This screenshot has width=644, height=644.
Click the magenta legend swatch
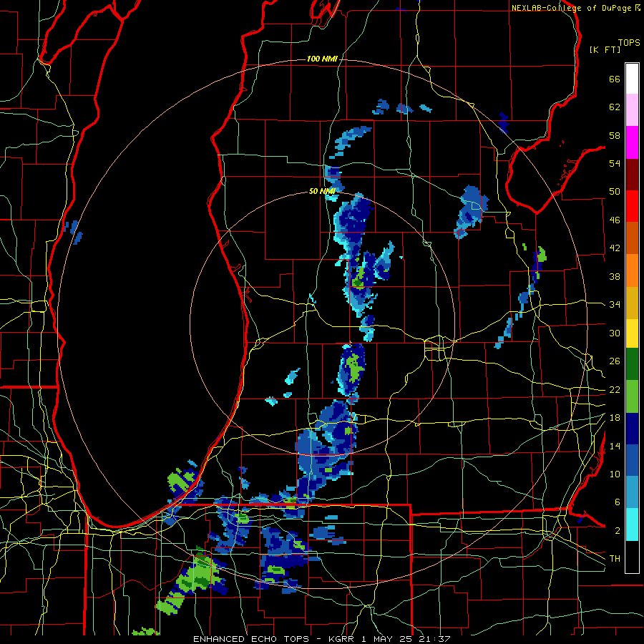coord(632,142)
